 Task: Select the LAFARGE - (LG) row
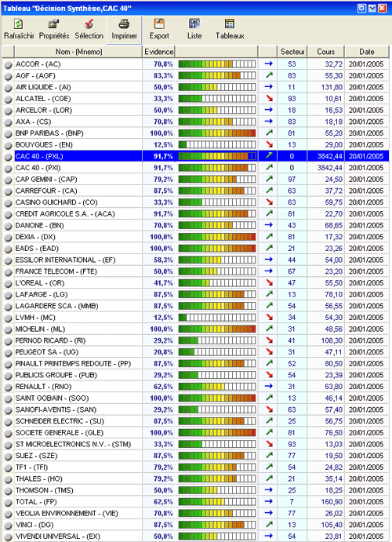[x=196, y=294]
